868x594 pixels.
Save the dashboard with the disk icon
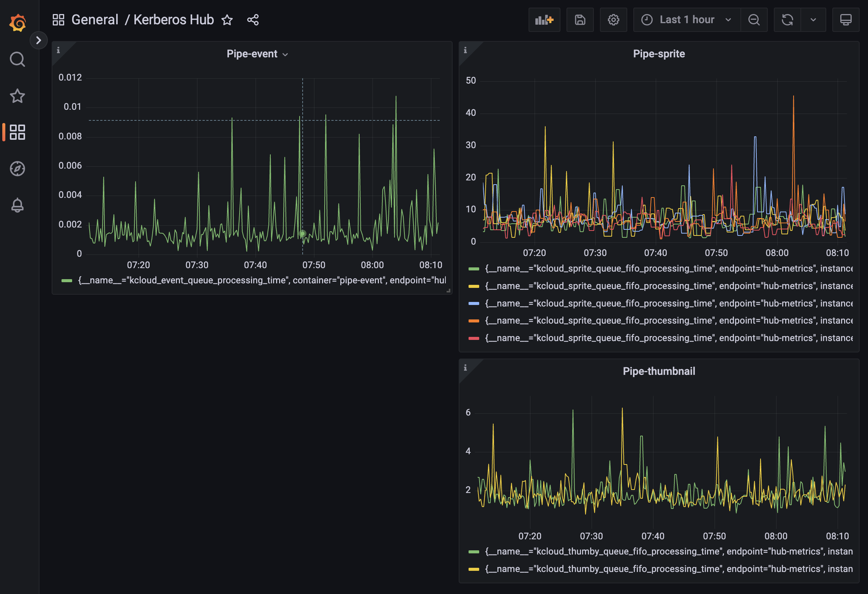(x=580, y=20)
